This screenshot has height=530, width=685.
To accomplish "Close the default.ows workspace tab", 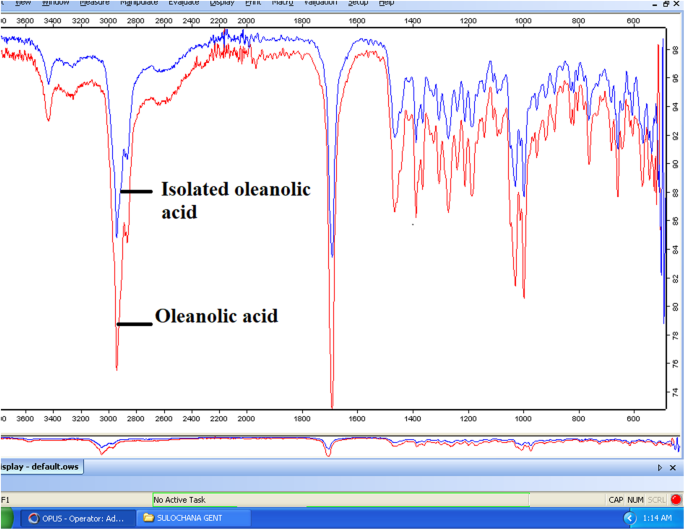I will coord(673,468).
